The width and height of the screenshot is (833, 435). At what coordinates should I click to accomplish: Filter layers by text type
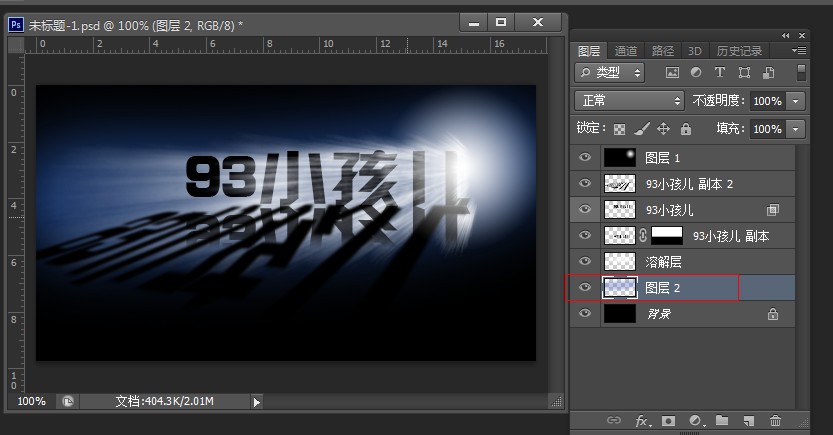coord(719,73)
